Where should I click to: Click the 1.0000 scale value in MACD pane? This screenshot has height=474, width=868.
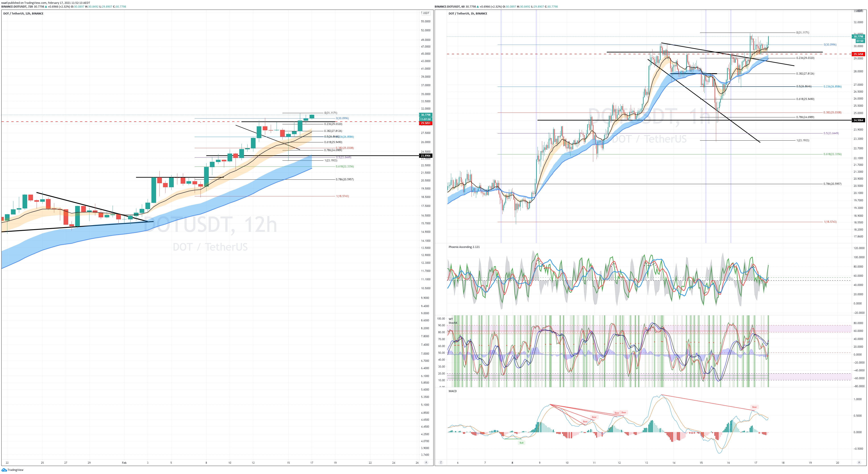858,399
